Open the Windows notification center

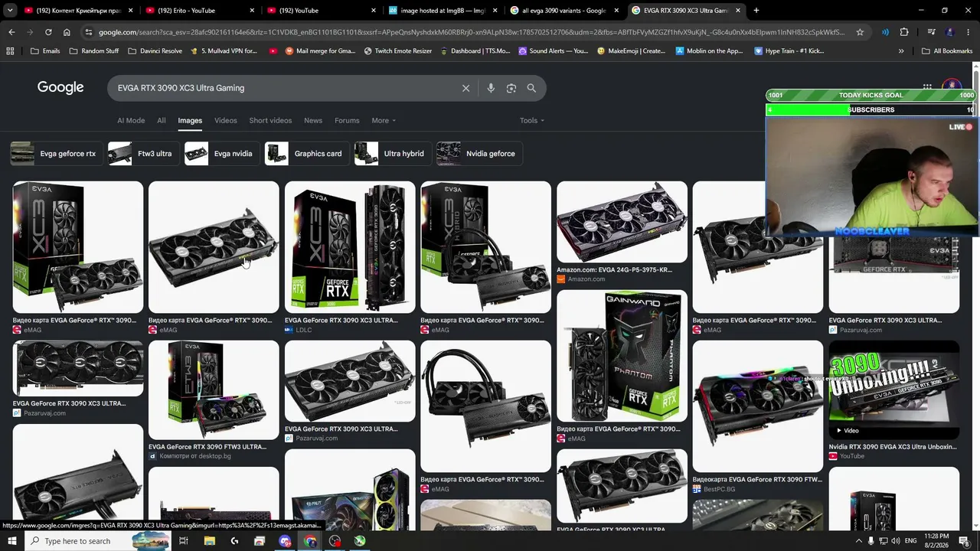tap(965, 541)
